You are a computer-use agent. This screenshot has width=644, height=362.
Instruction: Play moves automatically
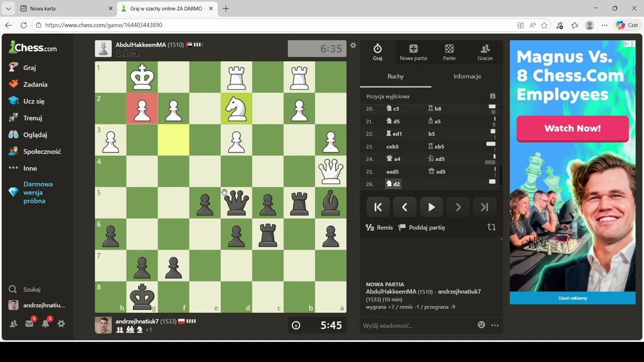click(431, 207)
